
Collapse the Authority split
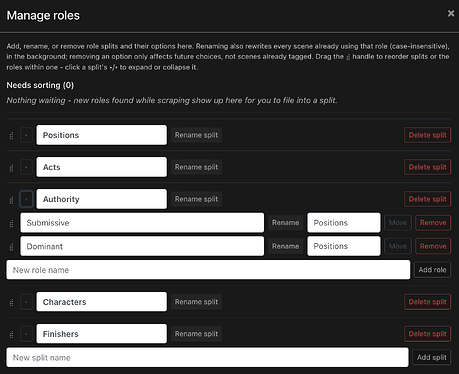(26, 199)
